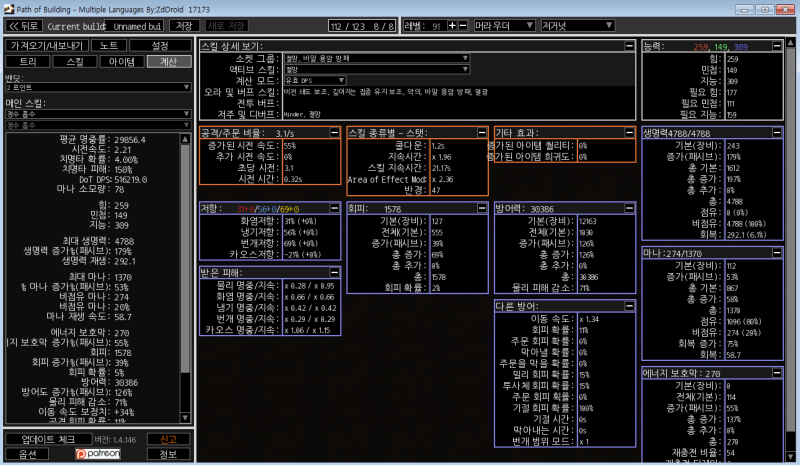Open the 설정 configuration tab
Viewport: 800px width, 465px height.
tap(160, 45)
